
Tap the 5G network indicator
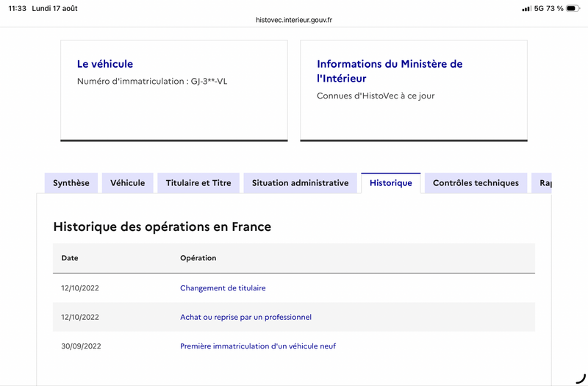(539, 8)
